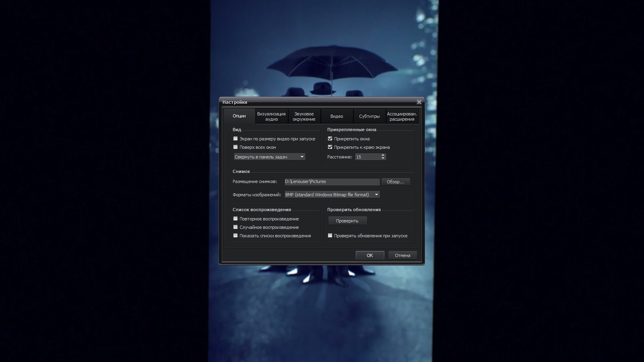Click the Проверить updates button
This screenshot has width=644, height=362.
pos(347,221)
